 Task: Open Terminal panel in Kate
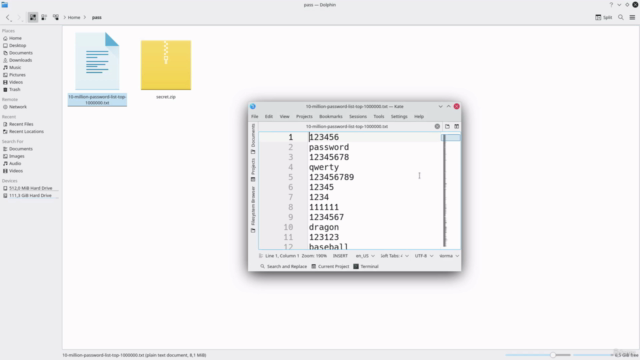(x=366, y=267)
